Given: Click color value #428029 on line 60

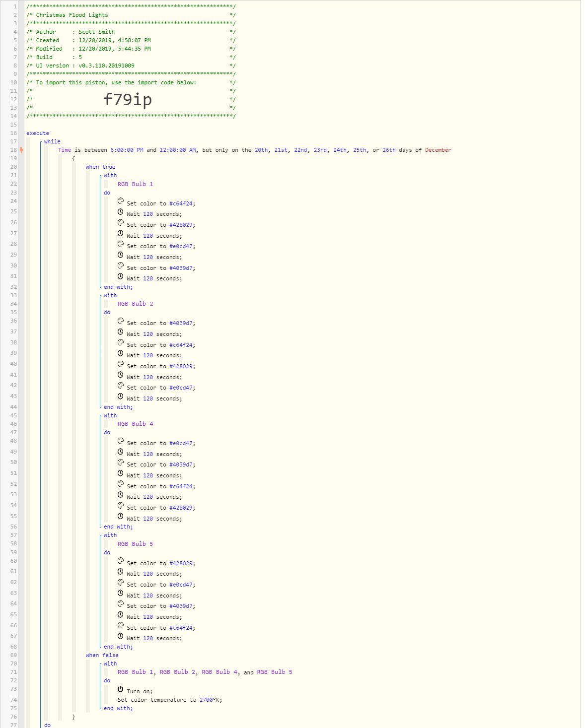Looking at the screenshot, I should coord(181,563).
